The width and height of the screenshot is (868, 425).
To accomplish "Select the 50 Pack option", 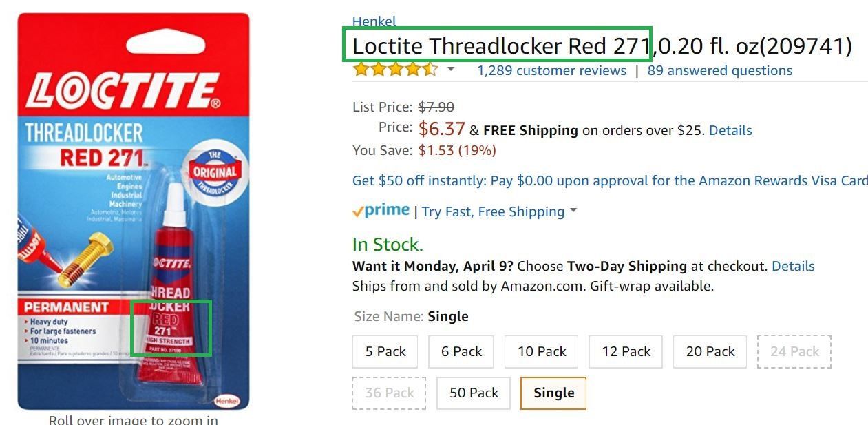I will point(474,393).
